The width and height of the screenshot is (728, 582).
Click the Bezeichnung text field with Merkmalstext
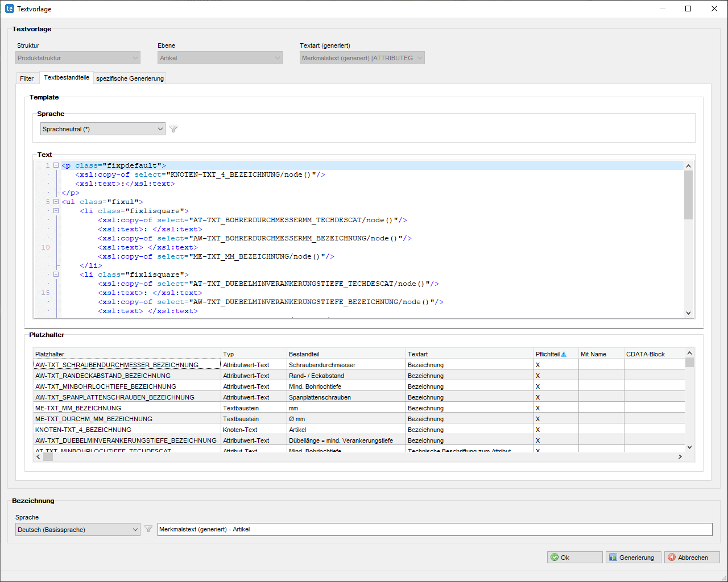(x=435, y=529)
